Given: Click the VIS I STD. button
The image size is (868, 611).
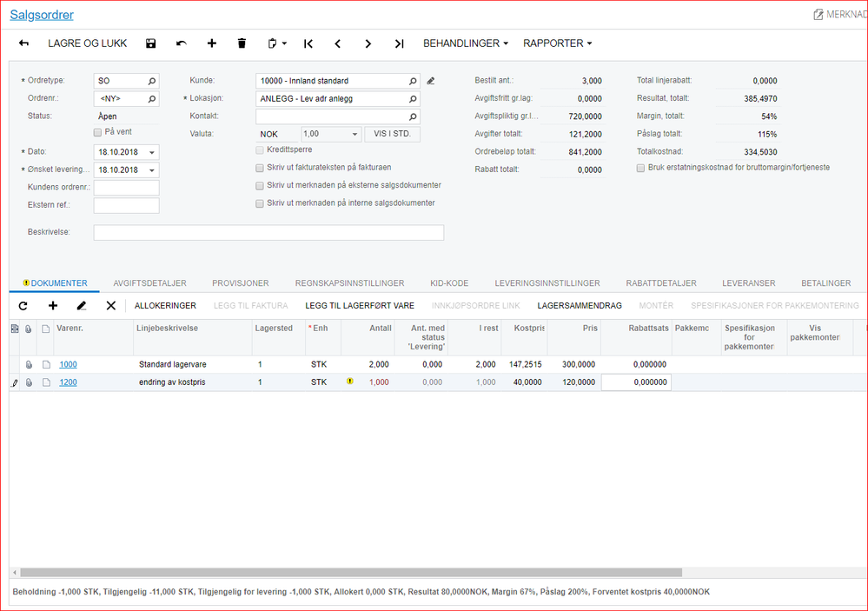Looking at the screenshot, I should click(x=392, y=134).
